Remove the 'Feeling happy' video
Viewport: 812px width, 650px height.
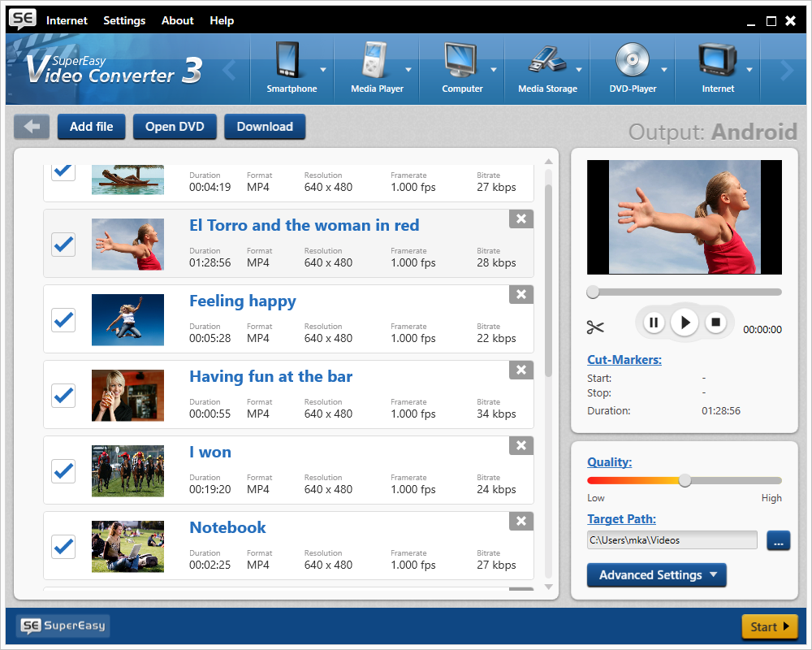point(521,294)
